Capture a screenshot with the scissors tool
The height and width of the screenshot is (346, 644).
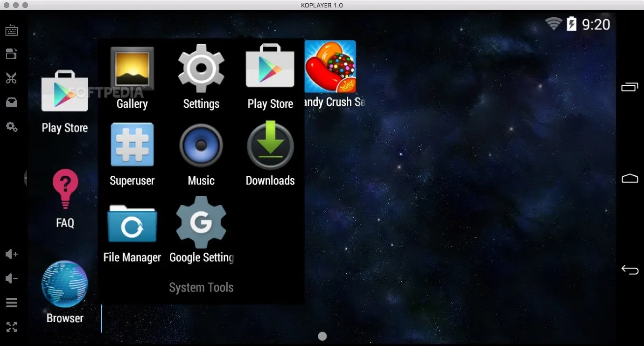pos(12,78)
